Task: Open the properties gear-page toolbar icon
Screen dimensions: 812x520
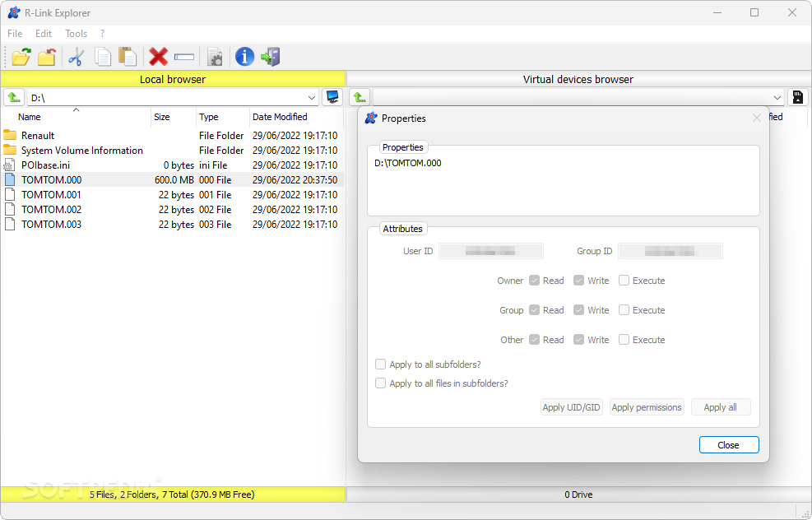Action: click(215, 57)
